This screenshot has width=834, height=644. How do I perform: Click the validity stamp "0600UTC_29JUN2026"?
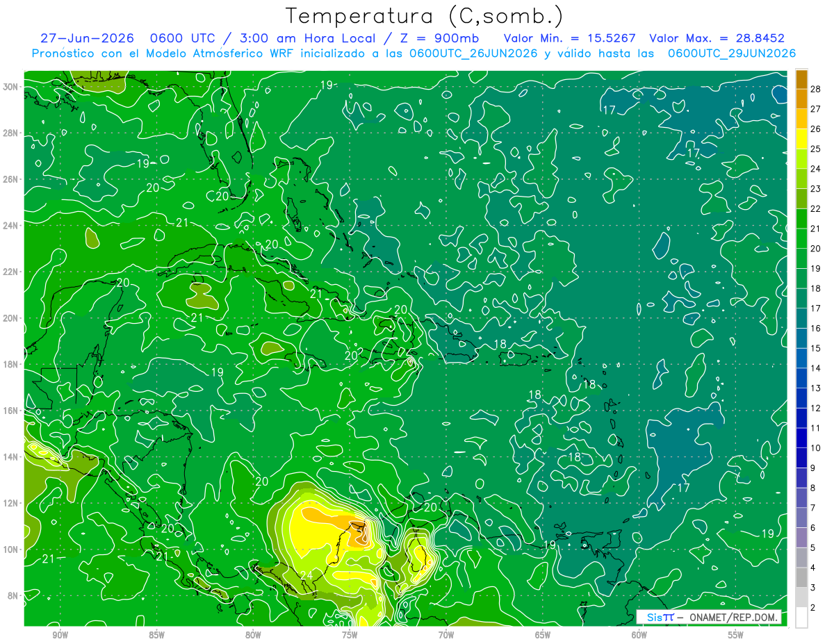732,53
